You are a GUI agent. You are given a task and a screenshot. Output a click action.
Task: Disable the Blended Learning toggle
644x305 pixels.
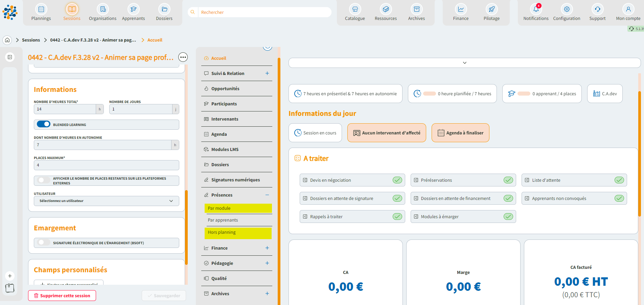coord(44,124)
